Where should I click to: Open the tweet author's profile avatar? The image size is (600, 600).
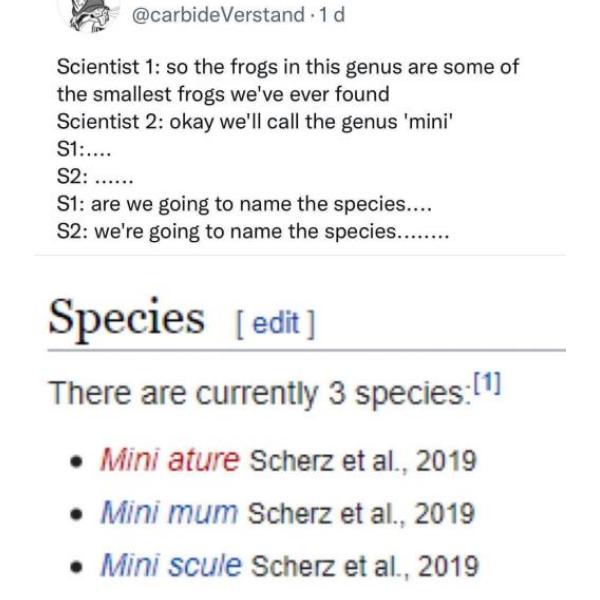click(x=89, y=15)
